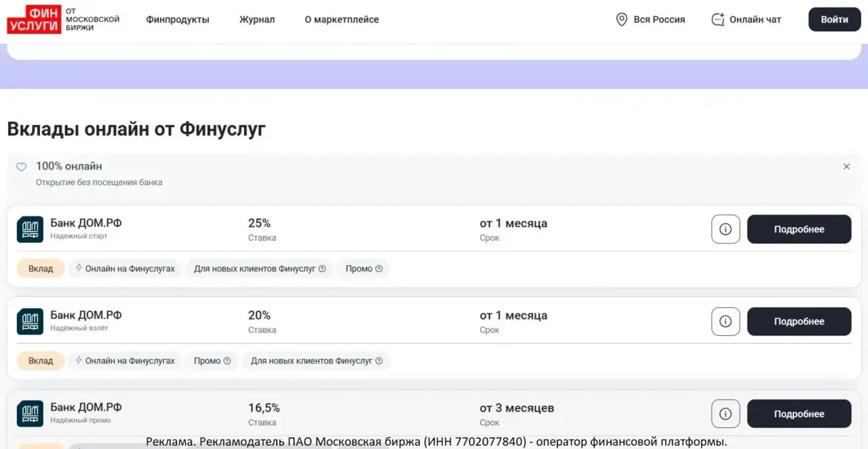Click Надёжный взлёт deposit name

79,328
